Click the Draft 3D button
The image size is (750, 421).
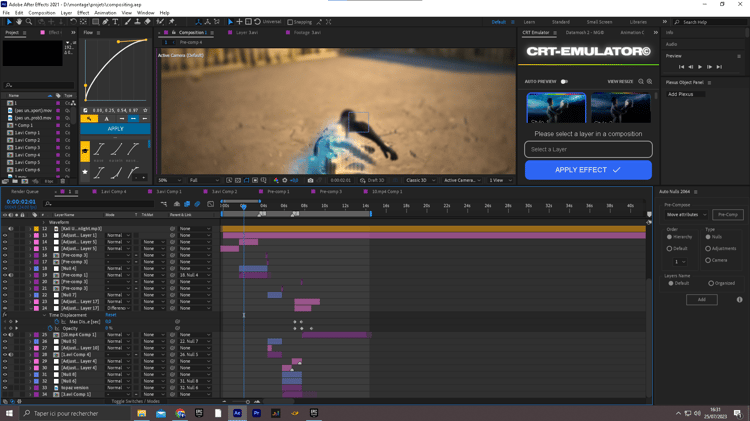372,180
